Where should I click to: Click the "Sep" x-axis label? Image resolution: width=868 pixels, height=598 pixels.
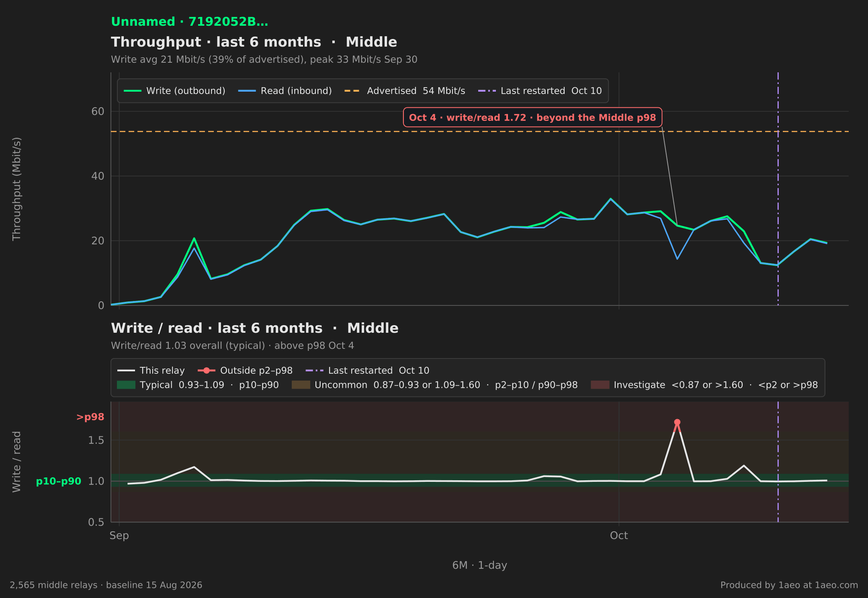(119, 536)
